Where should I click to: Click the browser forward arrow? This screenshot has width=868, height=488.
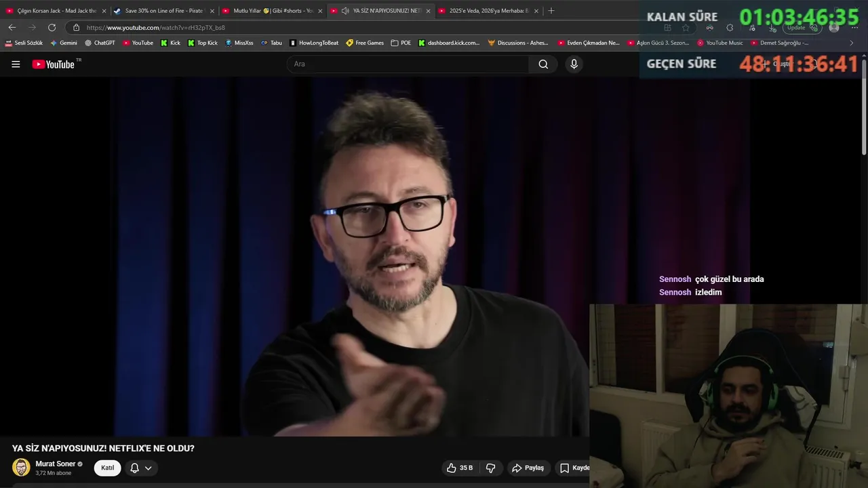click(32, 27)
